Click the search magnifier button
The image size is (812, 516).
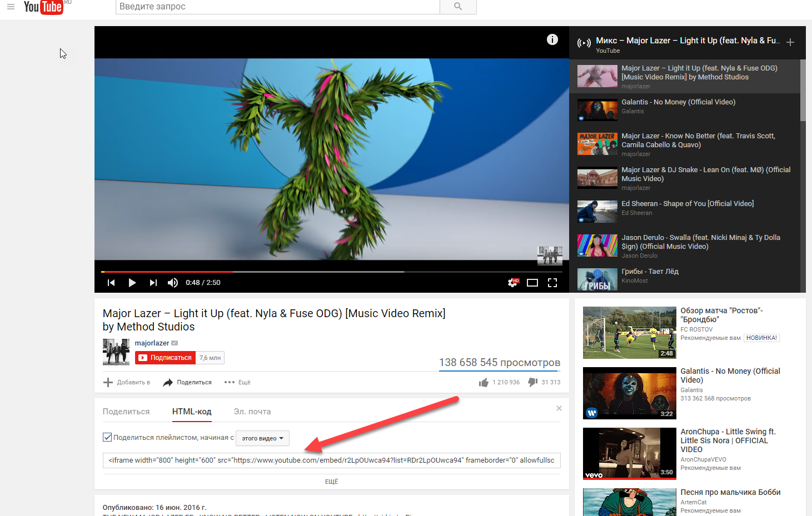(x=458, y=7)
